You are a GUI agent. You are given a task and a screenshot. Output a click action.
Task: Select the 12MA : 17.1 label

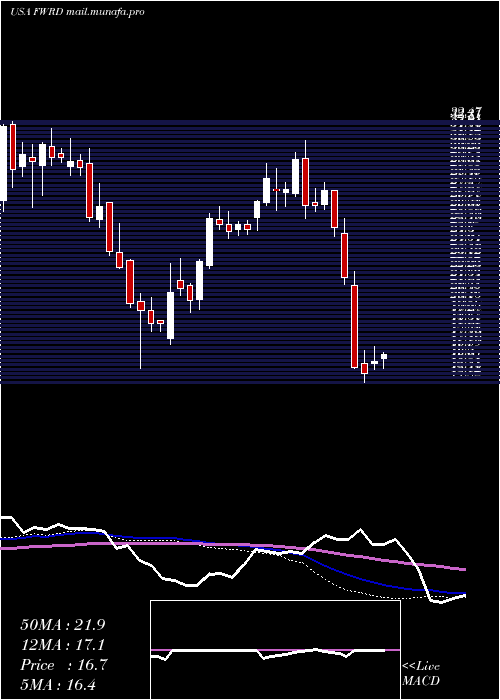[x=62, y=645]
